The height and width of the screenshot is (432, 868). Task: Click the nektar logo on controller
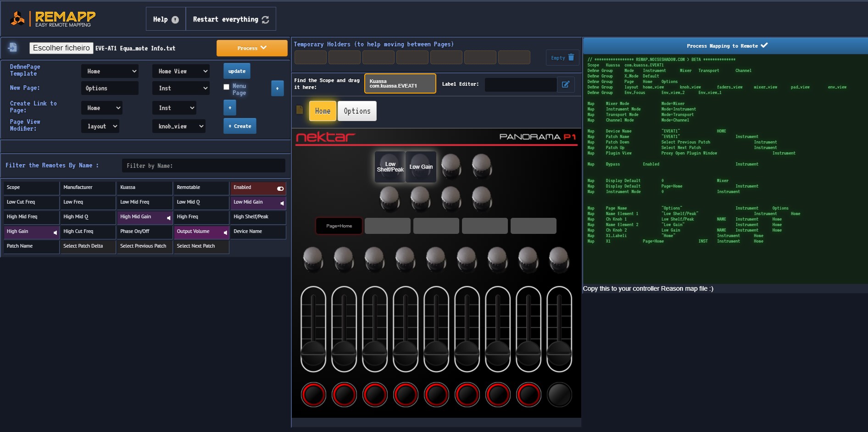pyautogui.click(x=325, y=137)
